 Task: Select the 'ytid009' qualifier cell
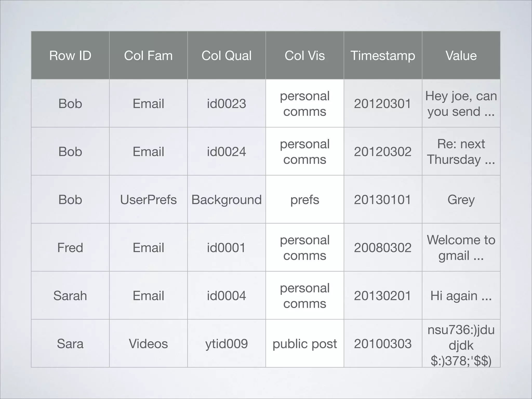227,344
